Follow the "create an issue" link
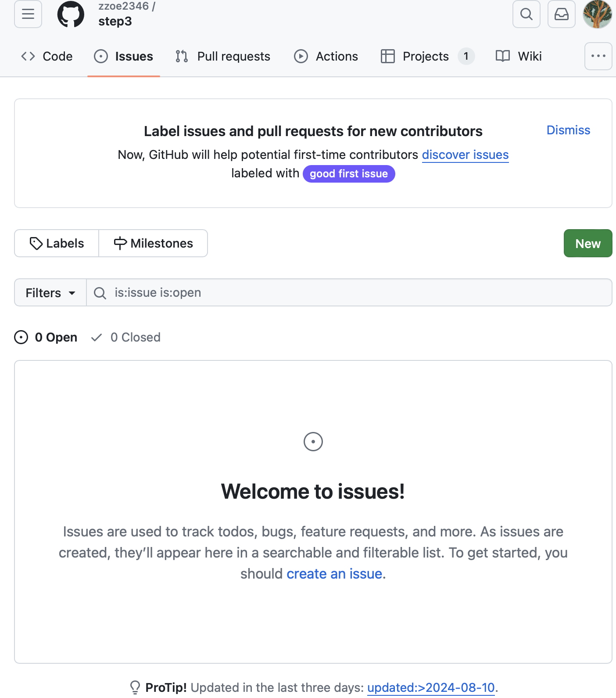Image resolution: width=616 pixels, height=698 pixels. tap(334, 574)
